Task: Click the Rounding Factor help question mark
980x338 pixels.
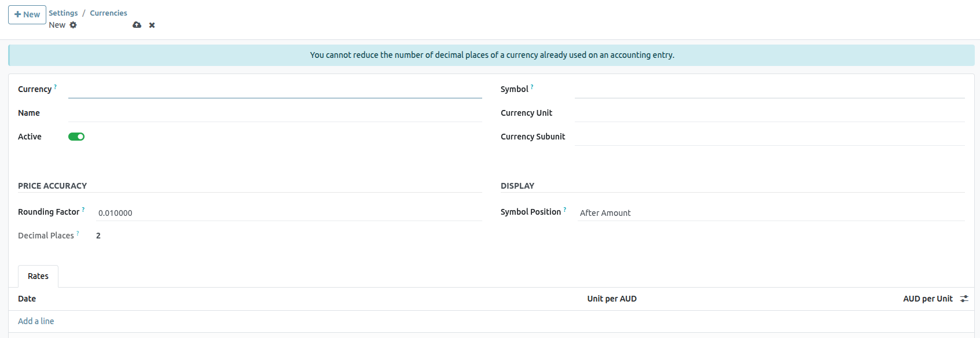Action: tap(83, 210)
